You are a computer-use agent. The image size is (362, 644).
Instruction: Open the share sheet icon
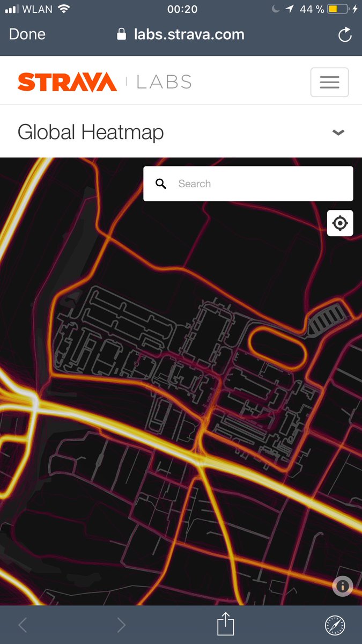pos(226,624)
